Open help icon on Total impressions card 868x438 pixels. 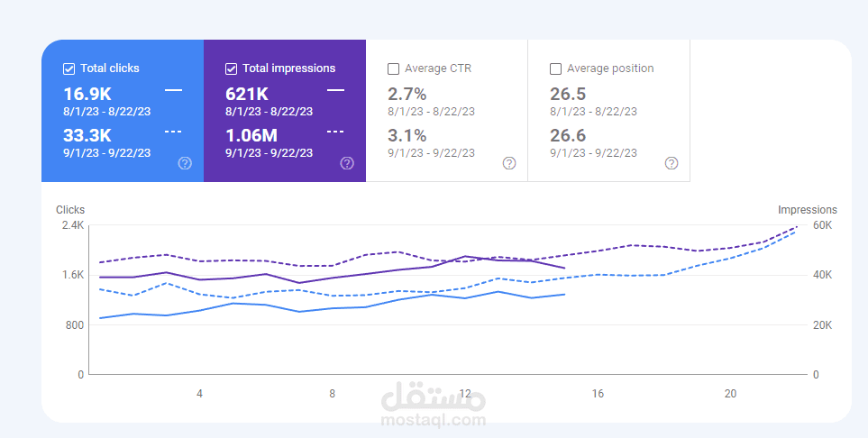[x=347, y=163]
